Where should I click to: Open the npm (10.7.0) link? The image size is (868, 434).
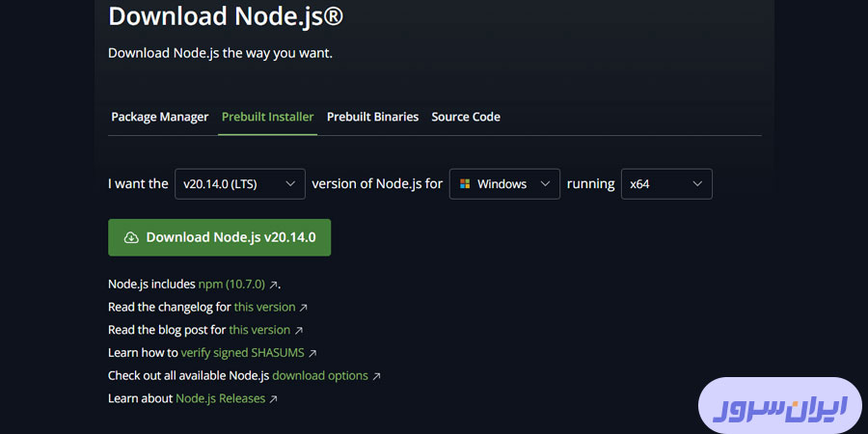(231, 285)
